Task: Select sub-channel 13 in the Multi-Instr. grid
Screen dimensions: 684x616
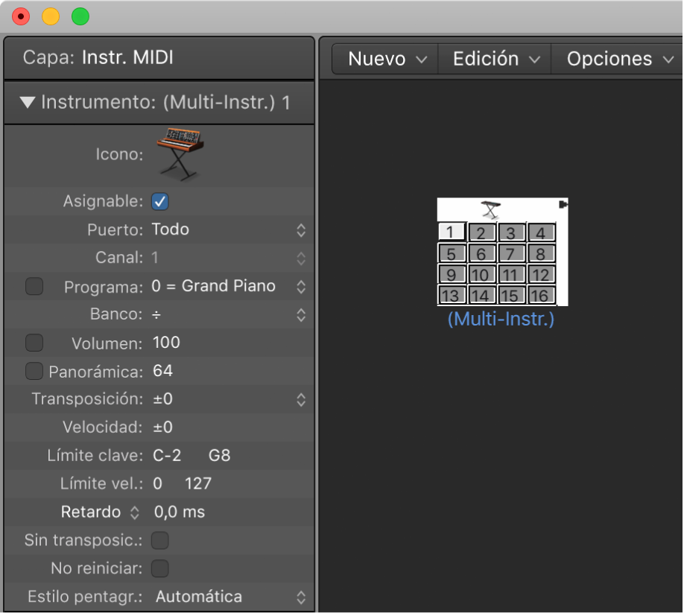Action: pyautogui.click(x=452, y=295)
